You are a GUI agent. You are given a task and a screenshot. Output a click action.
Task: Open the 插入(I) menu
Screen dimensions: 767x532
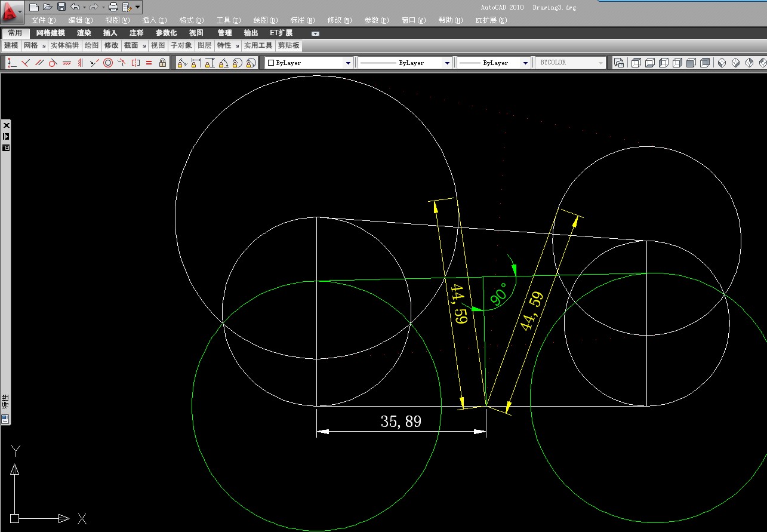(155, 20)
